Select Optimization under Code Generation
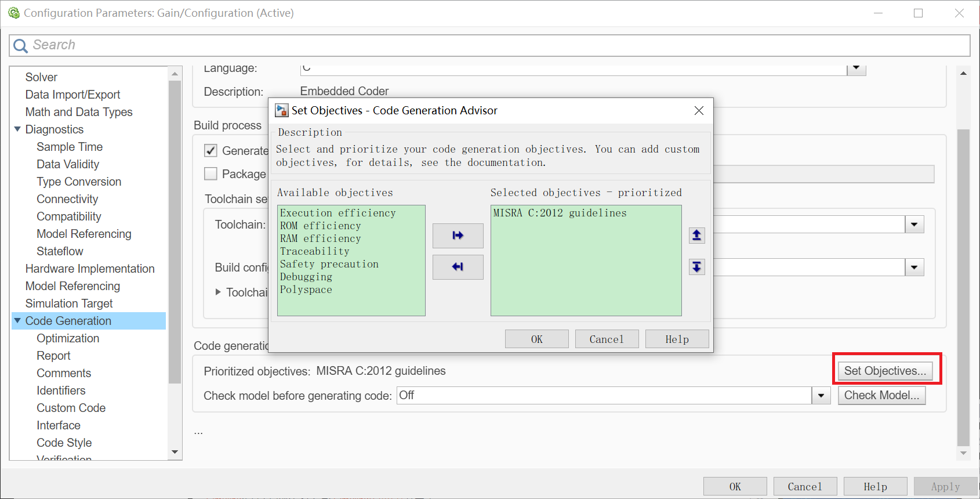This screenshot has width=980, height=499. (x=68, y=338)
